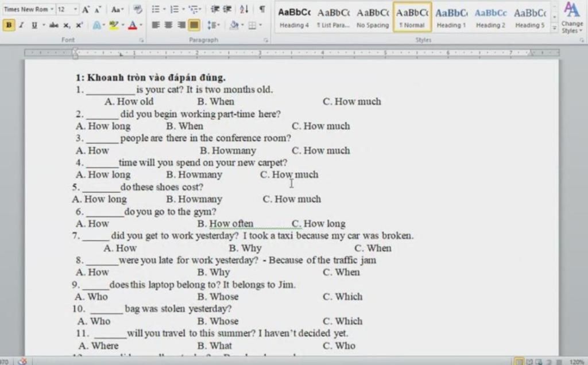Viewport: 588px width, 365px height.
Task: Click the text 'Khoanh tròn vào đápán đúng.'
Action: (156, 77)
